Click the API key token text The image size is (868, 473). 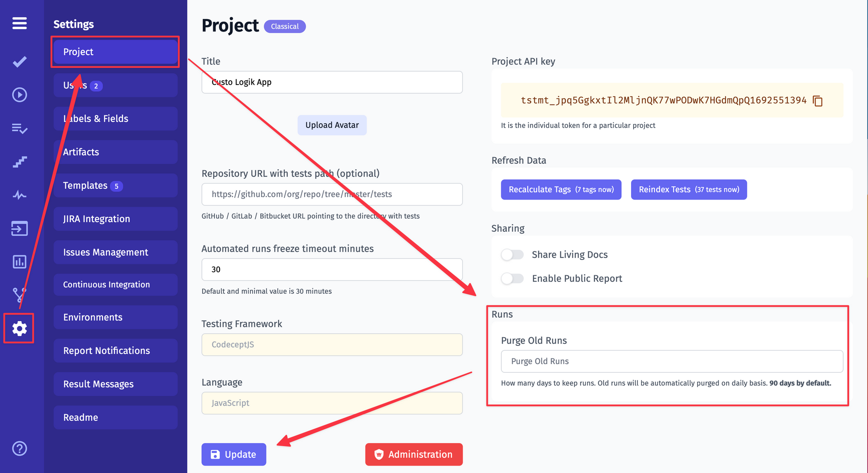coord(664,100)
